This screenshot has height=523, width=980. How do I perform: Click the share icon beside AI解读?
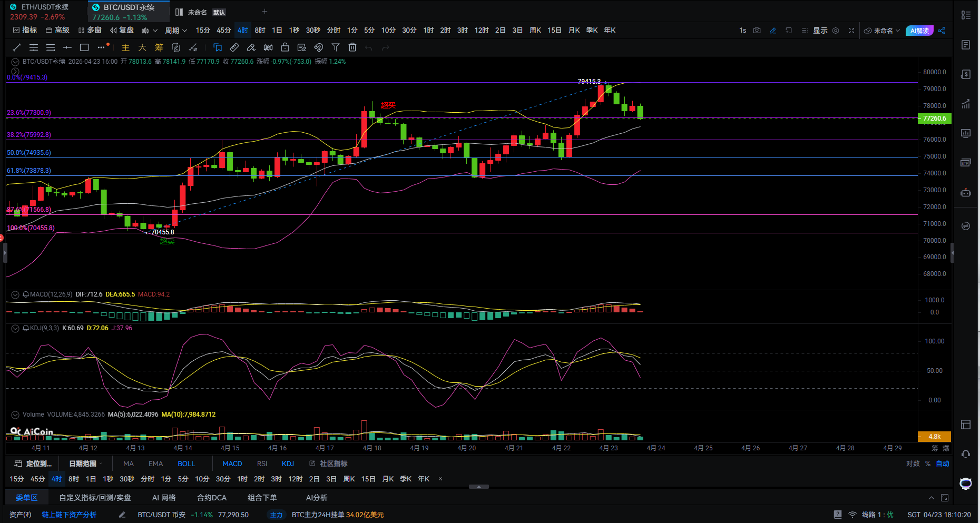pos(942,31)
